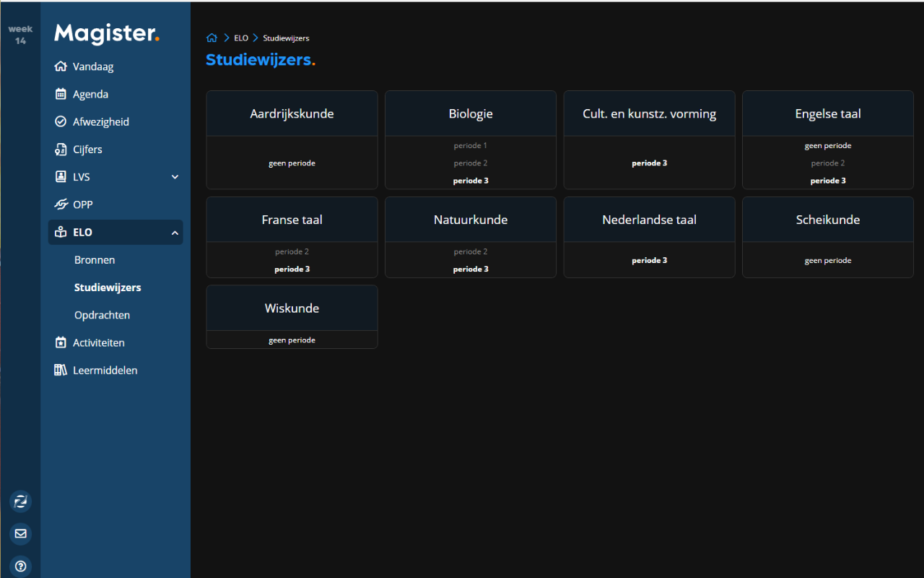Click the Agenda calendar icon
Screen dimensions: 924x578
(61, 95)
